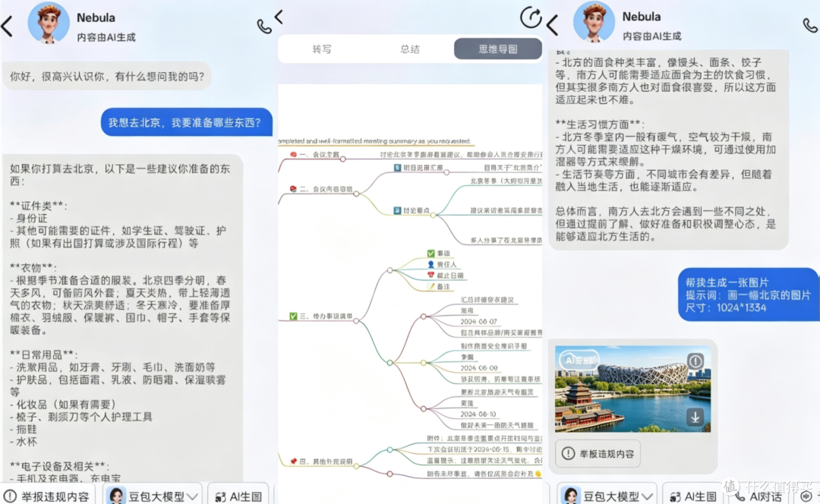Tap 举报违规内容 in the packing-list chat bottom bar
Image resolution: width=820 pixels, height=504 pixels.
[x=47, y=496]
